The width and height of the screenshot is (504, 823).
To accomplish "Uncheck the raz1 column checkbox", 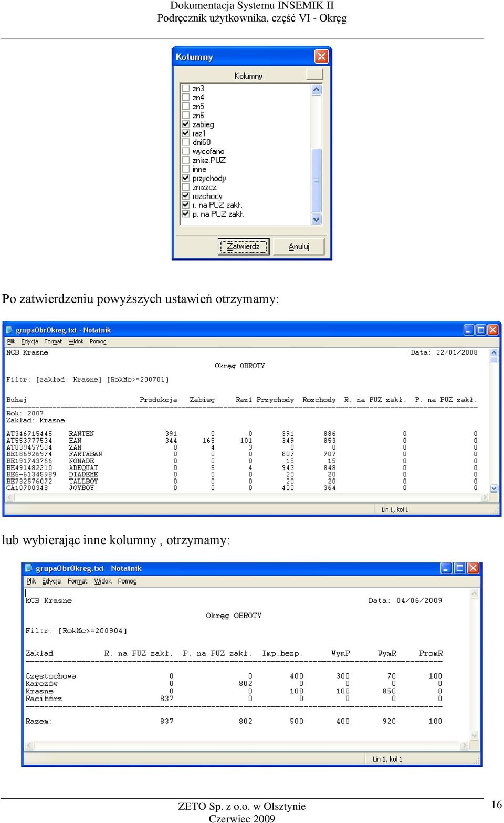I will pos(186,133).
